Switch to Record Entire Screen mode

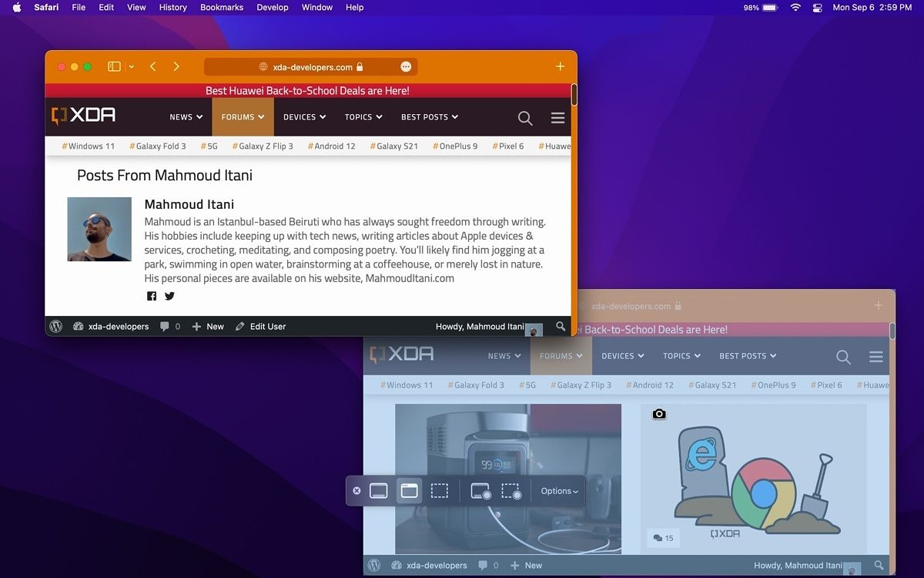(480, 491)
